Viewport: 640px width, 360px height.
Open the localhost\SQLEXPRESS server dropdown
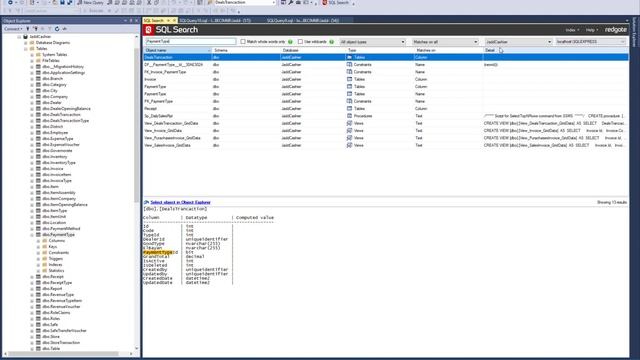pos(591,42)
